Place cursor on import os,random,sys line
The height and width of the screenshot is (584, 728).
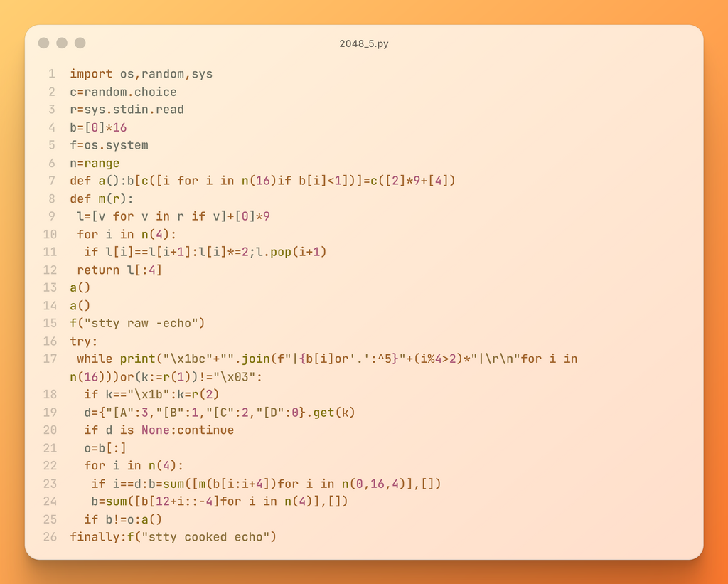pyautogui.click(x=141, y=74)
